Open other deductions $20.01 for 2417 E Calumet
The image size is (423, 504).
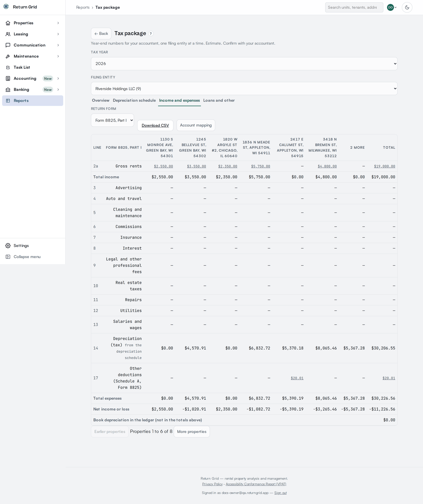click(297, 378)
